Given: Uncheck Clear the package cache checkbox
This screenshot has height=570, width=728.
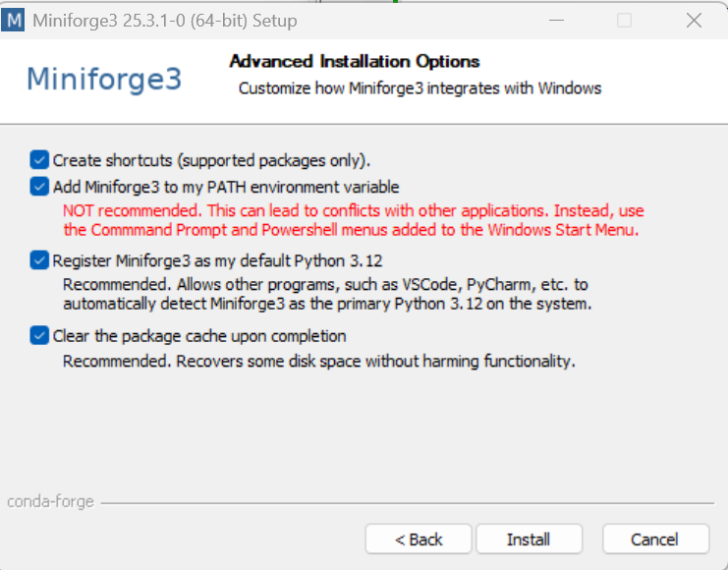Looking at the screenshot, I should pyautogui.click(x=39, y=335).
